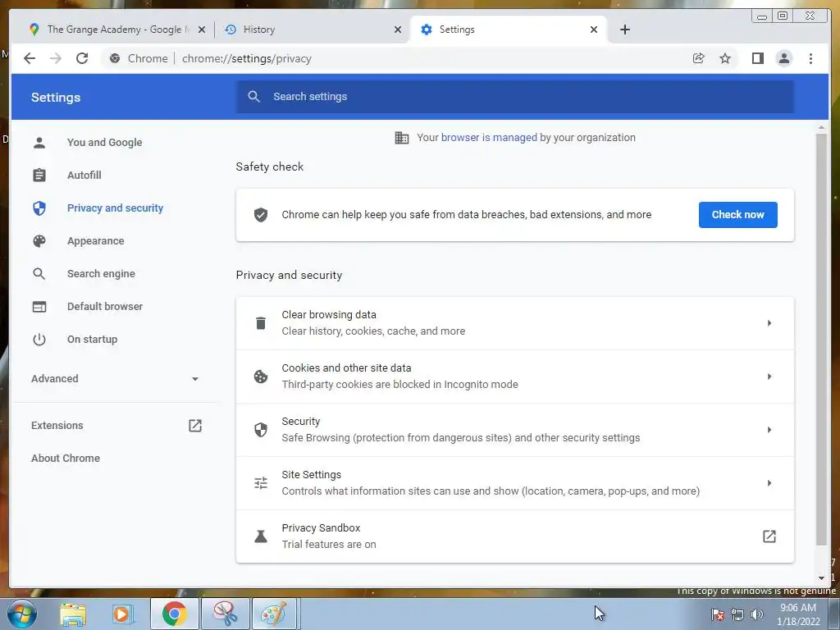
Task: Click the forward navigation arrow
Action: [55, 58]
